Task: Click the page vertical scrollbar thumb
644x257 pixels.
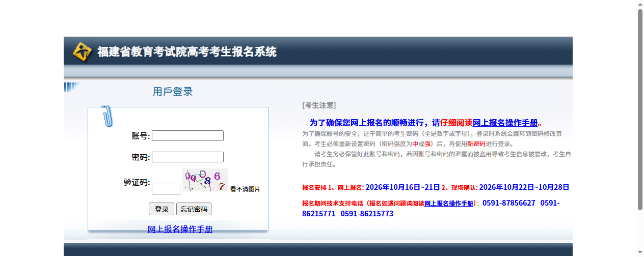Action: coord(640,109)
